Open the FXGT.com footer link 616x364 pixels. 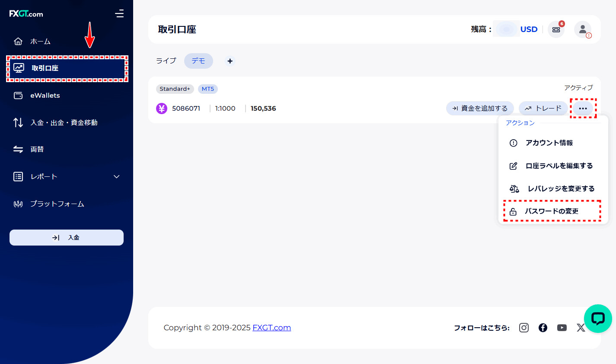[x=271, y=328]
